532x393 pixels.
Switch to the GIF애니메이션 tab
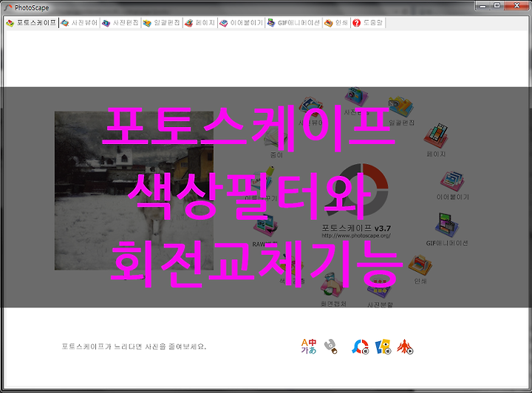[x=293, y=23]
